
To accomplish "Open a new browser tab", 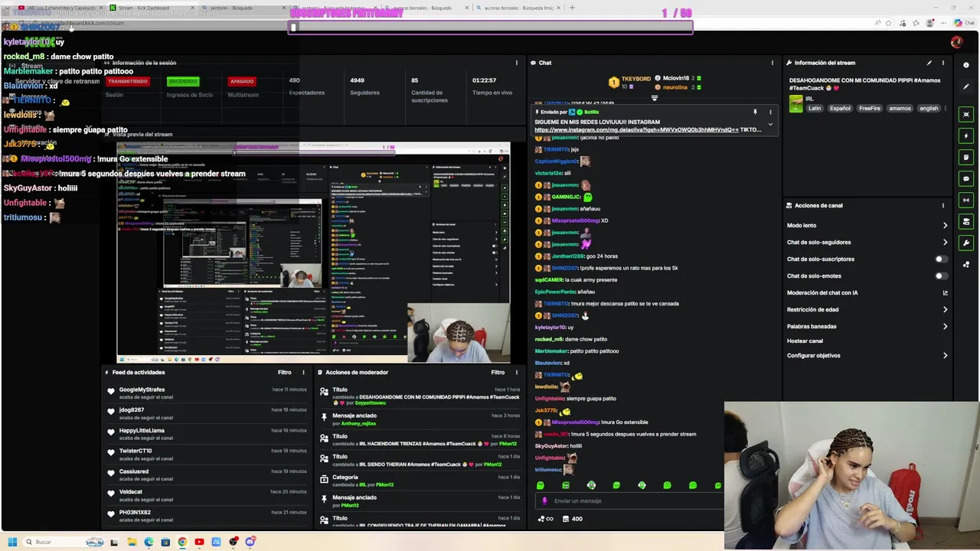I will (x=572, y=8).
